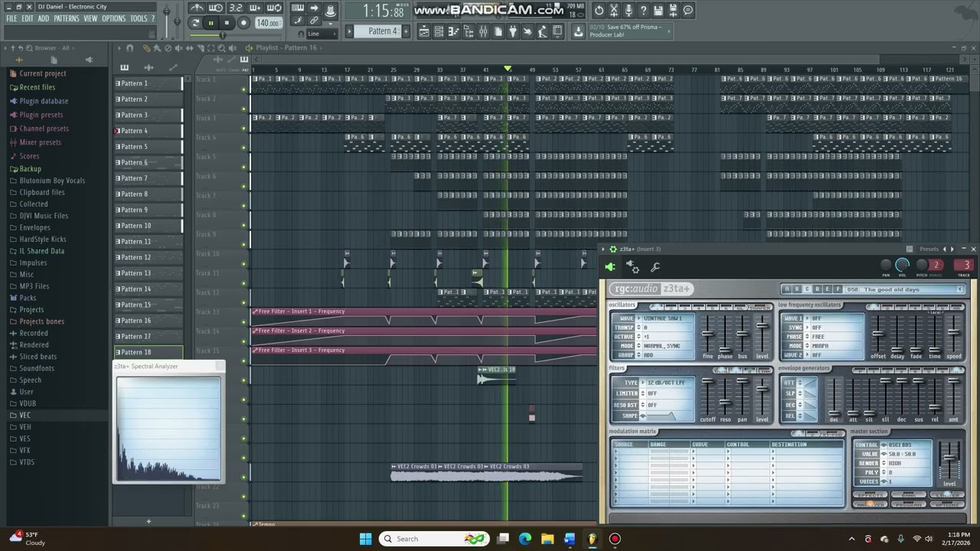Open PATTERNS menu
This screenshot has width=980, height=551.
(x=67, y=18)
